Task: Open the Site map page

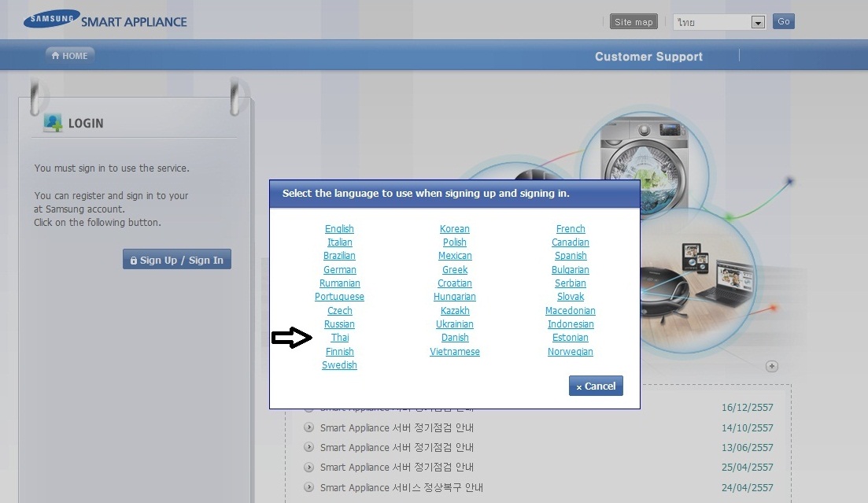Action: 633,21
